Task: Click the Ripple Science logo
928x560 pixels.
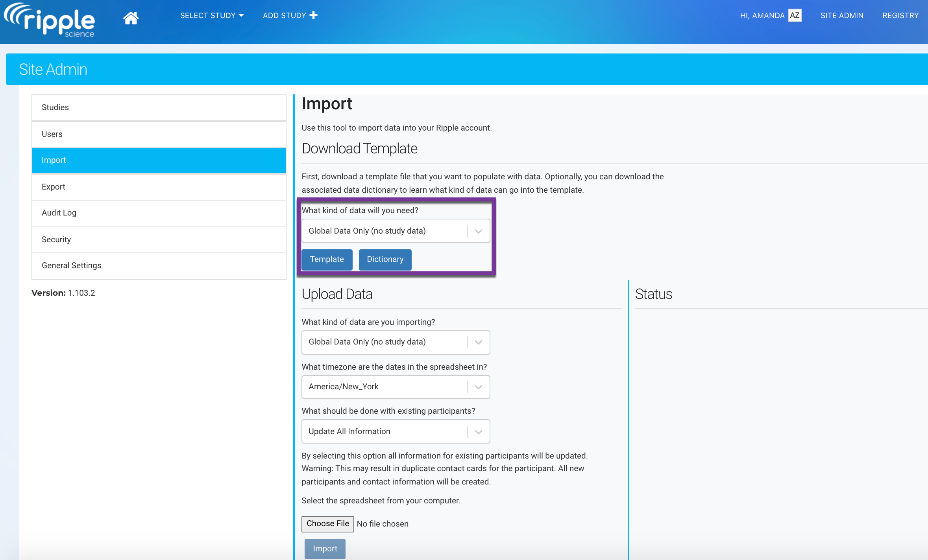Action: [x=50, y=20]
